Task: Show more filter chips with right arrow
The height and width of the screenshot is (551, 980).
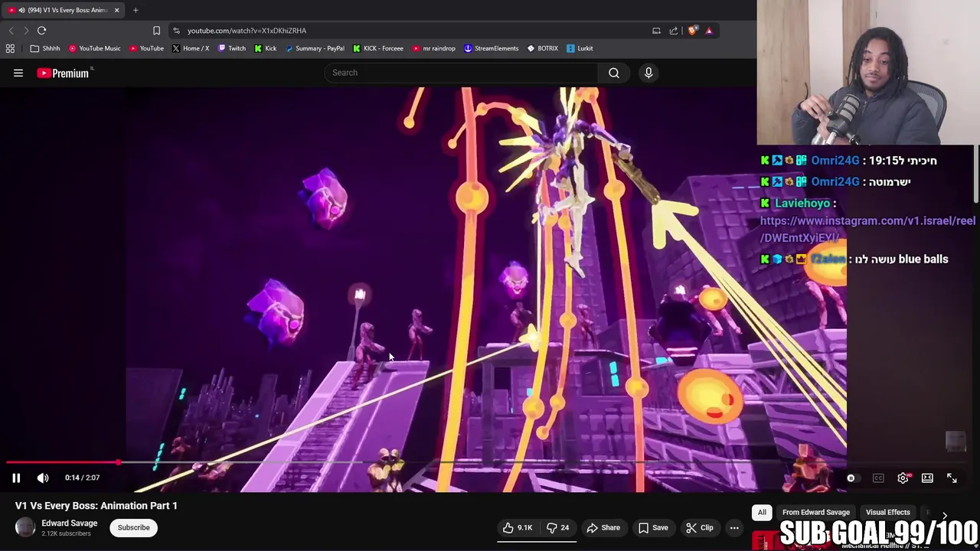Action: [x=944, y=517]
